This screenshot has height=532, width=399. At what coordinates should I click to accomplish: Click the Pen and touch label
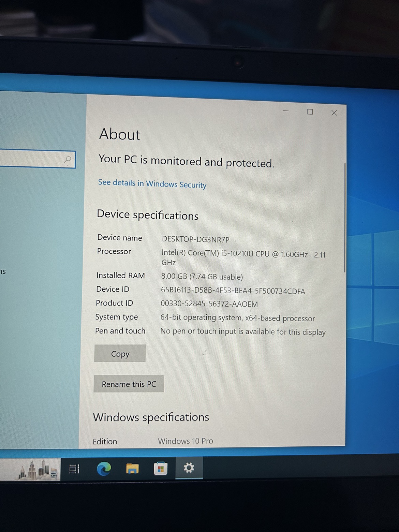click(120, 331)
